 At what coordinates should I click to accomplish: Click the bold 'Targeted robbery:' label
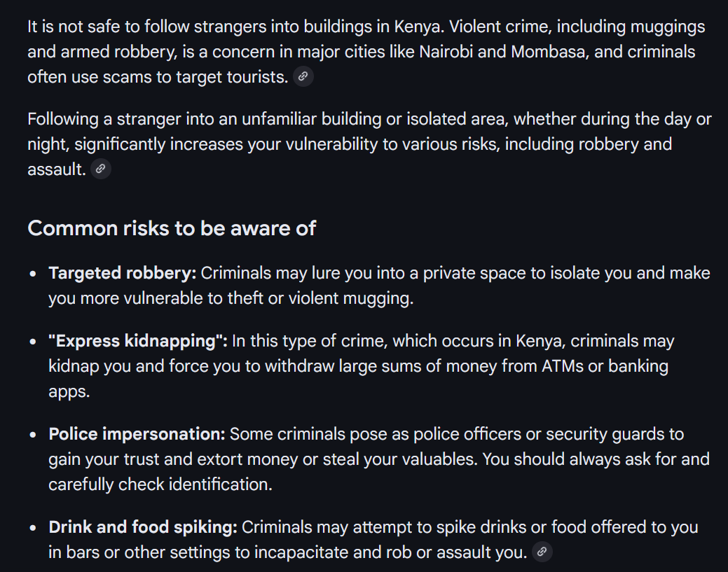[x=123, y=273]
